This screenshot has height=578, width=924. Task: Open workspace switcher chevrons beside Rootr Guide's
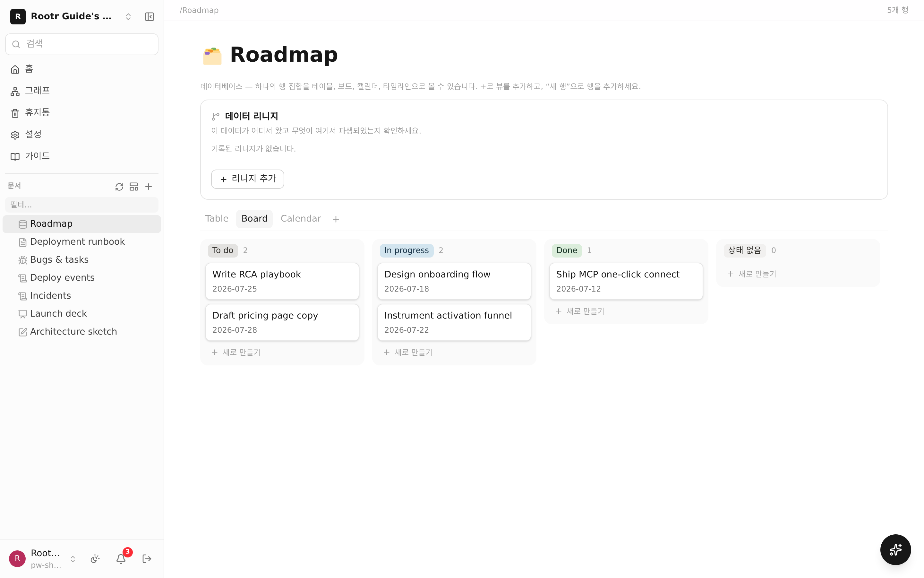128,16
